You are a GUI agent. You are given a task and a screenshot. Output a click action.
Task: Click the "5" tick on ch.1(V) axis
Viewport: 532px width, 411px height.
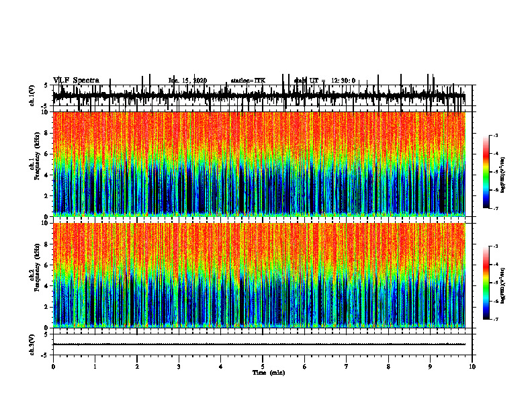[x=46, y=85]
